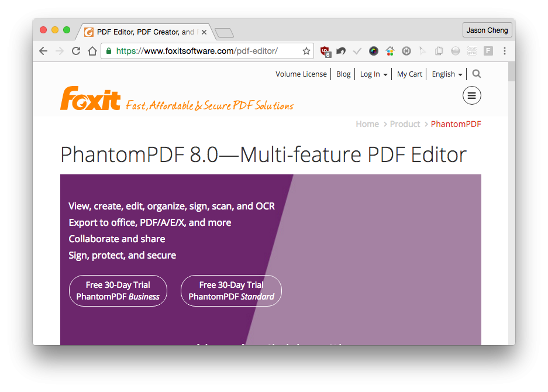Click the address bar URL field
The height and width of the screenshot is (392, 548).
pyautogui.click(x=207, y=51)
